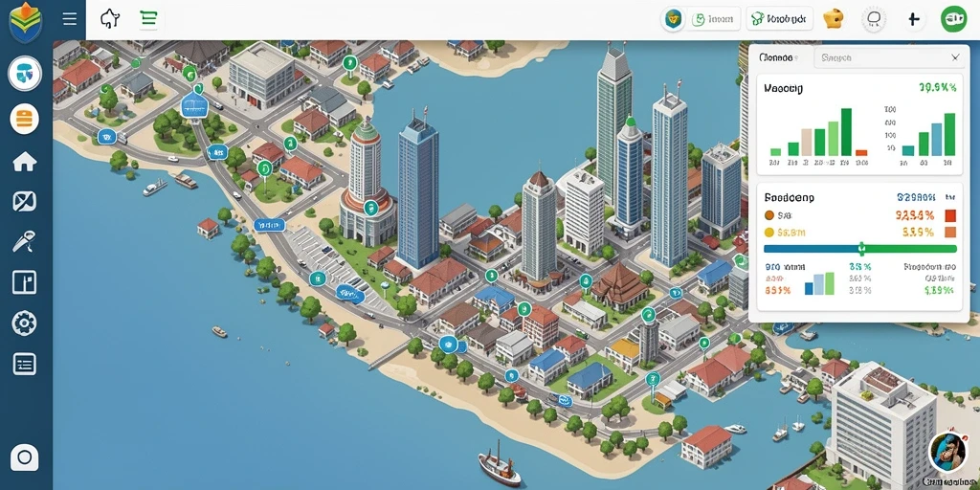Select the crossed-out map icon in the sidebar
980x490 pixels.
coord(24,201)
